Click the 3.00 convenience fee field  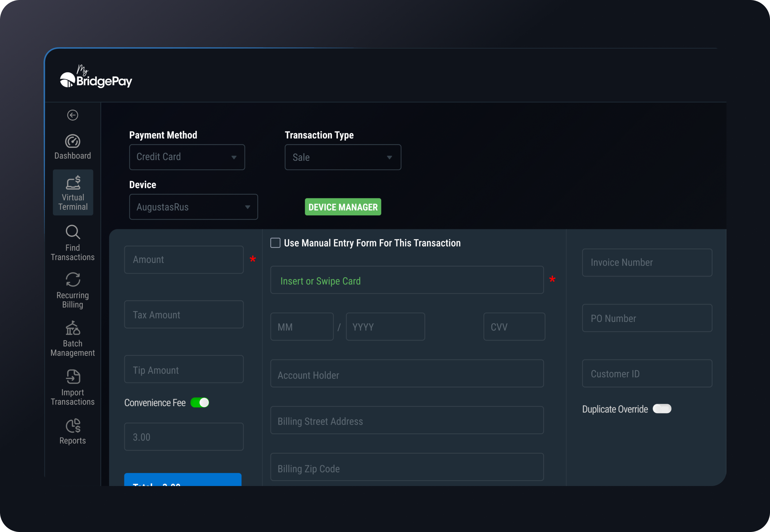click(183, 437)
